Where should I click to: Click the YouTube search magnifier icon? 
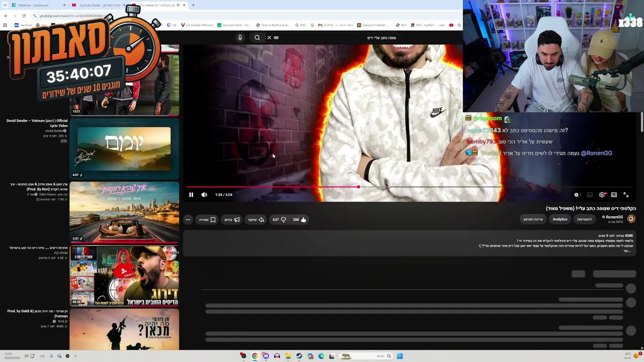point(257,38)
